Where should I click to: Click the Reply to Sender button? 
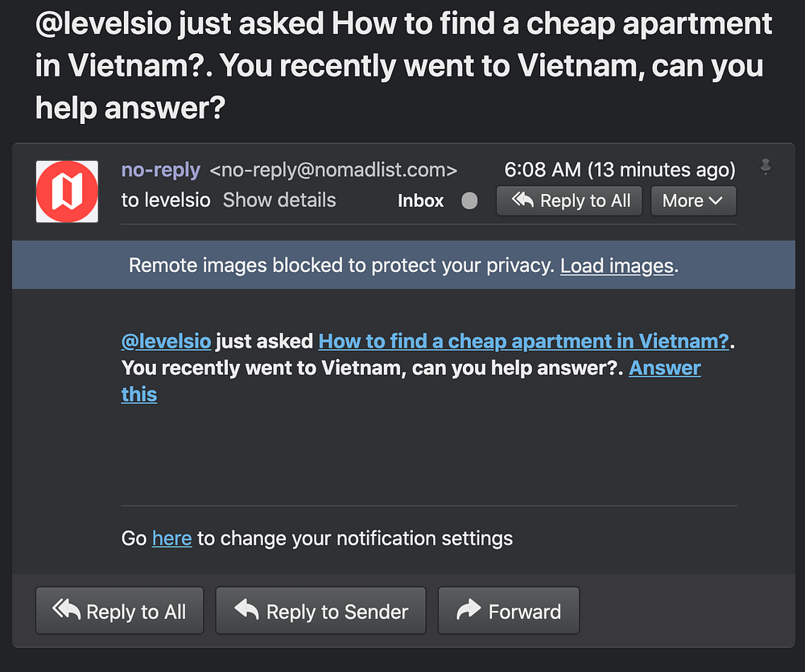321,612
